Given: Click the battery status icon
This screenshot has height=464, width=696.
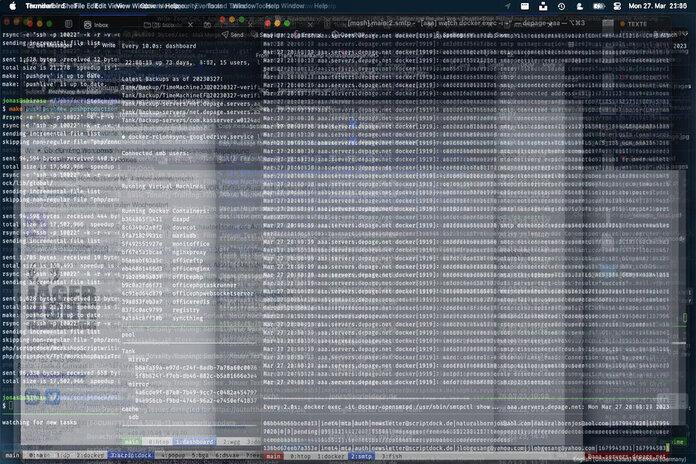Looking at the screenshot, I should [x=598, y=6].
